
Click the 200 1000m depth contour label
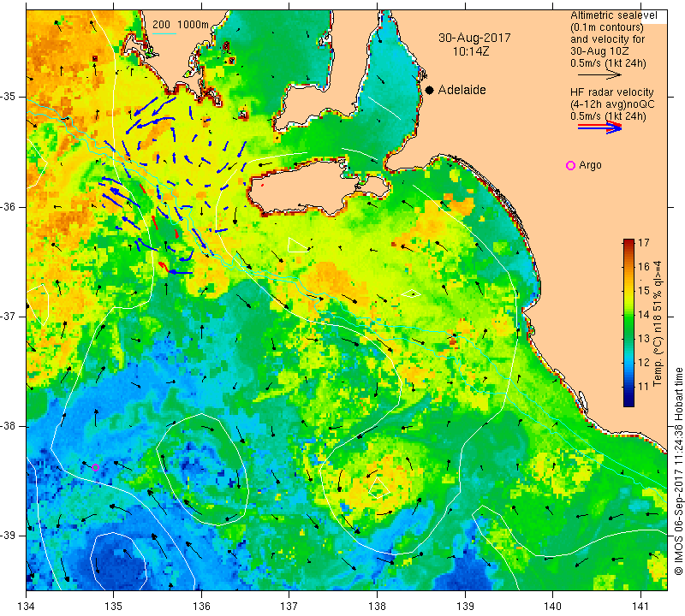coord(181,25)
